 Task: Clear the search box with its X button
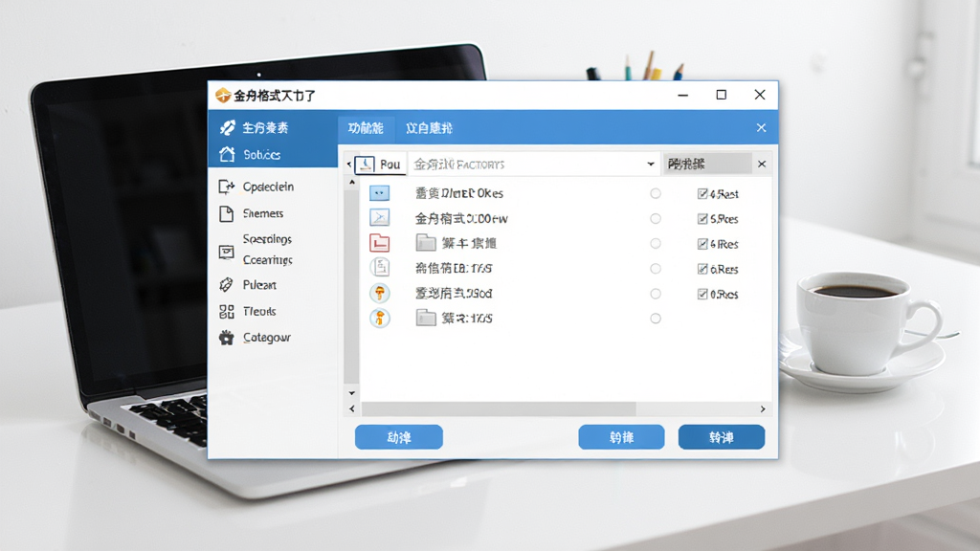point(761,165)
